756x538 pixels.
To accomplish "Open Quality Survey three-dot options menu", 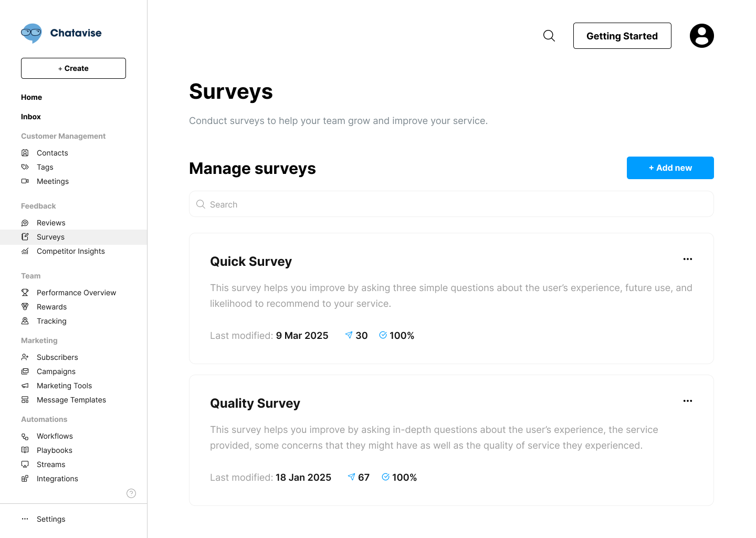I will [688, 401].
